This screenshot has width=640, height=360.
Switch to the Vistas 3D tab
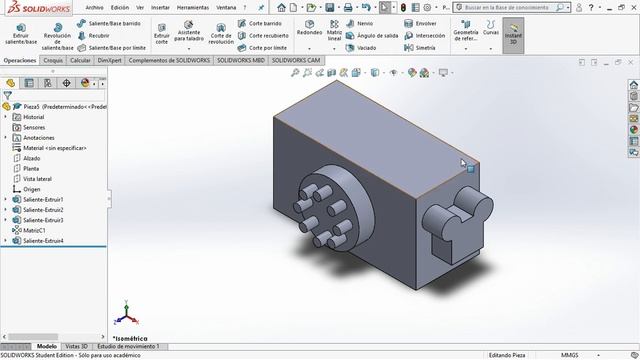pyautogui.click(x=77, y=347)
